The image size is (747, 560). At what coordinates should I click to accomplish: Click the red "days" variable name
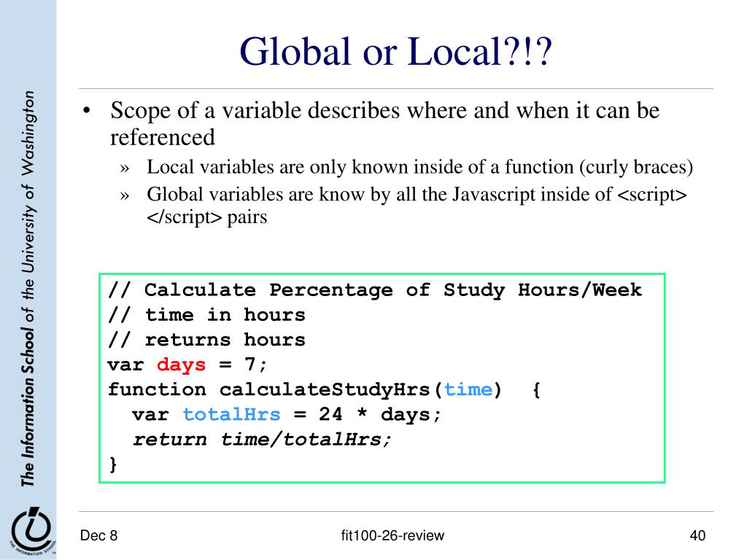181,365
